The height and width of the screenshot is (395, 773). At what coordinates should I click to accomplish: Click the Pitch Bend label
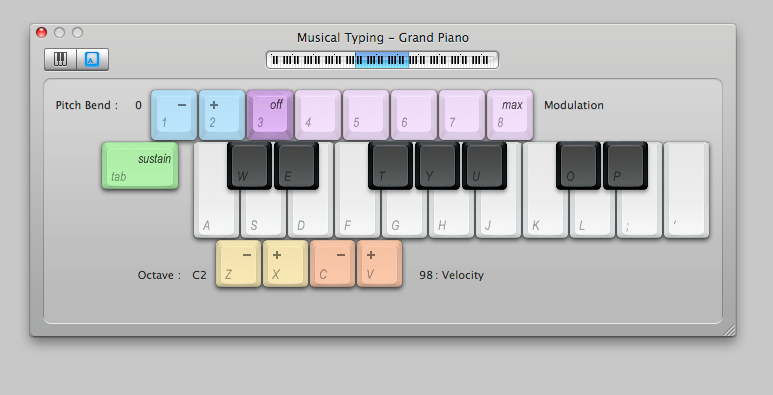click(x=87, y=105)
